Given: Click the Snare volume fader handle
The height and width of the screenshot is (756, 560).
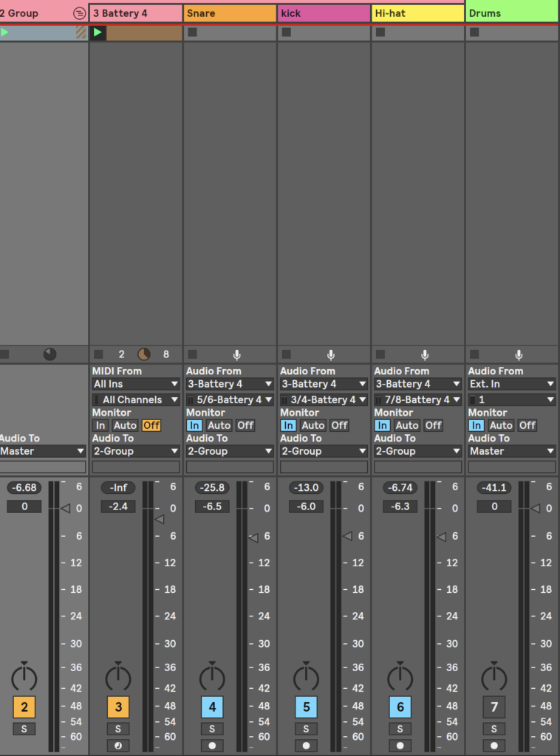Looking at the screenshot, I should [253, 538].
